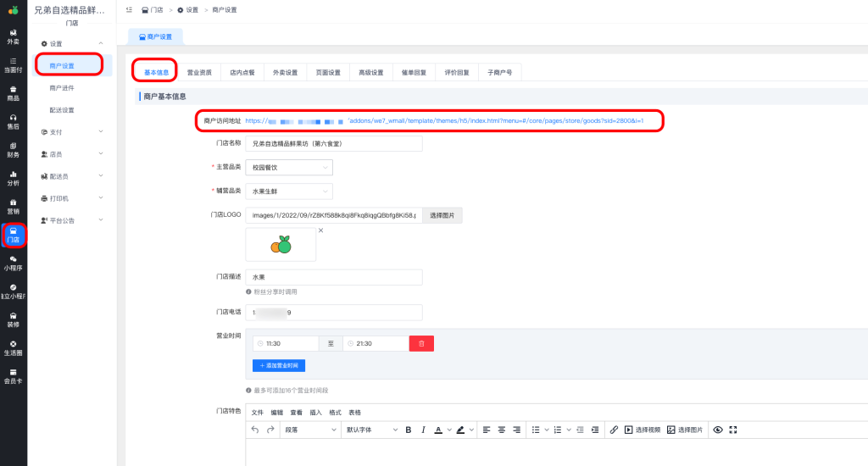The image size is (868, 466).
Task: Open the 外卖 sidebar section
Action: [x=13, y=36]
